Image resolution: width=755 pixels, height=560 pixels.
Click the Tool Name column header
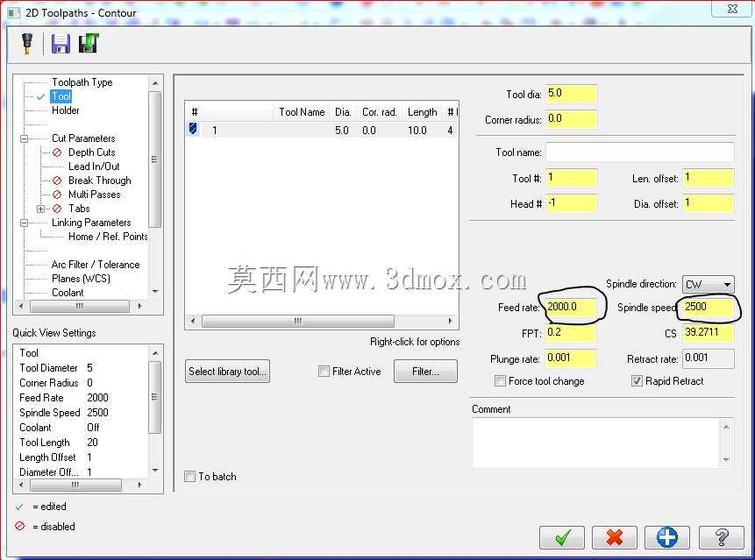(302, 112)
